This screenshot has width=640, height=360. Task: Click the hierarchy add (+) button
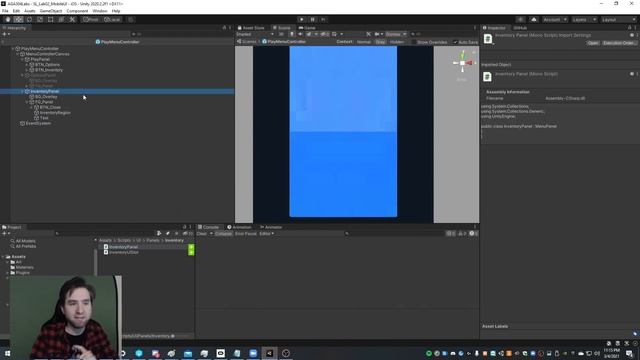(x=5, y=34)
